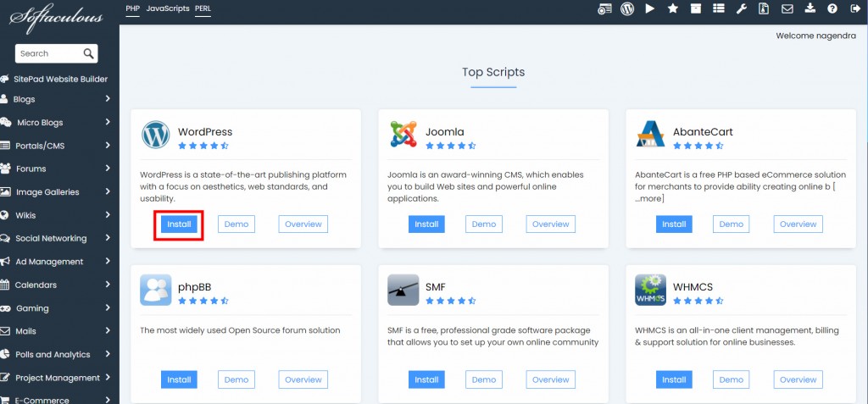Click the zip file backups icon

pos(764,8)
